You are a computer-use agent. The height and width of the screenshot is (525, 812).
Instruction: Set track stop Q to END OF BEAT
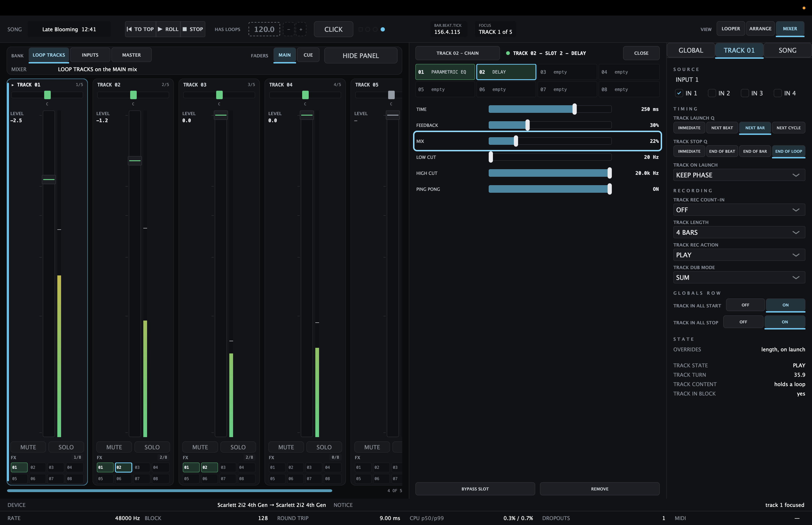pyautogui.click(x=722, y=151)
